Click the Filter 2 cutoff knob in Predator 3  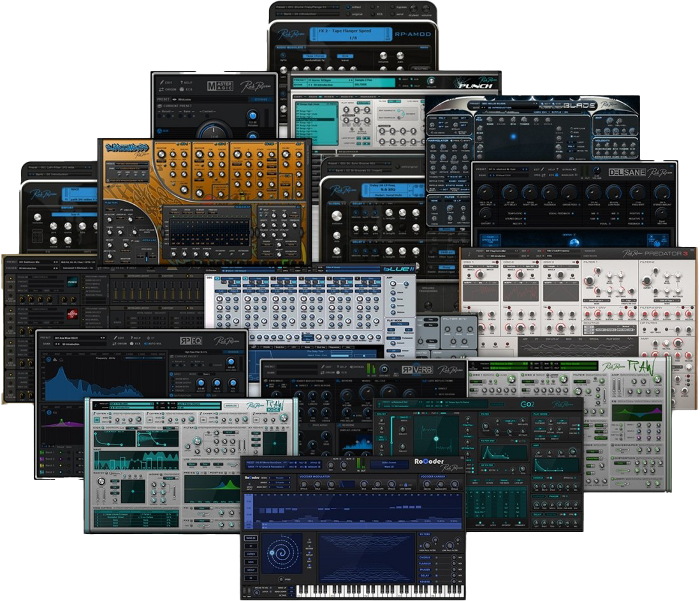pos(646,281)
